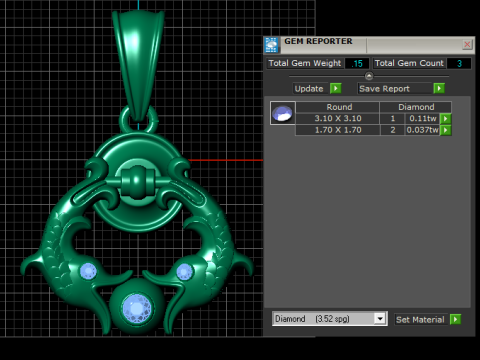Image resolution: width=480 pixels, height=360 pixels.
Task: Click the Total Gem Weight value .15
Action: click(357, 63)
